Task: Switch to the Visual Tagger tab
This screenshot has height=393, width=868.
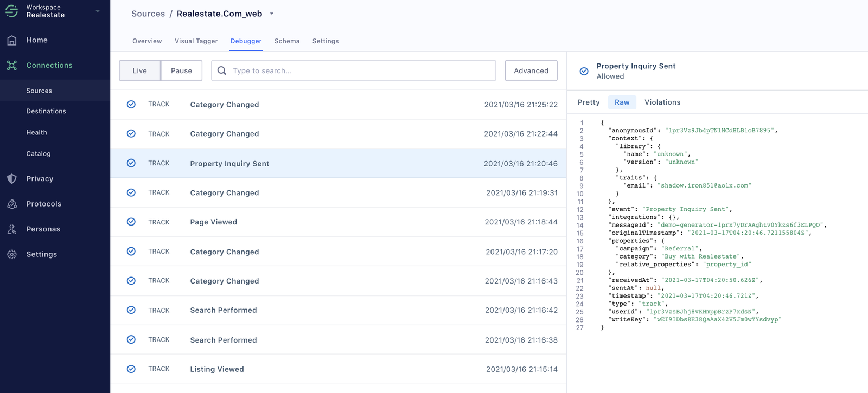Action: 196,41
